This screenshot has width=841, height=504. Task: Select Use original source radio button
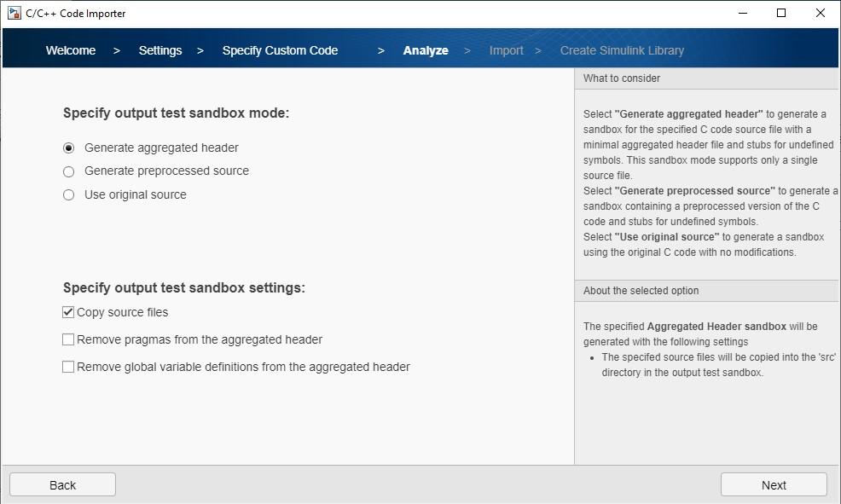click(x=69, y=195)
